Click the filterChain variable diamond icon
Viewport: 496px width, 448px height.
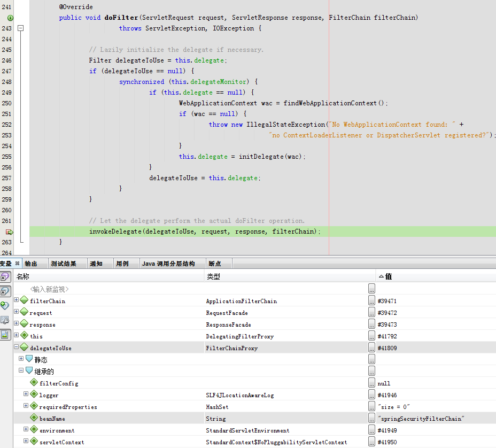click(x=24, y=300)
